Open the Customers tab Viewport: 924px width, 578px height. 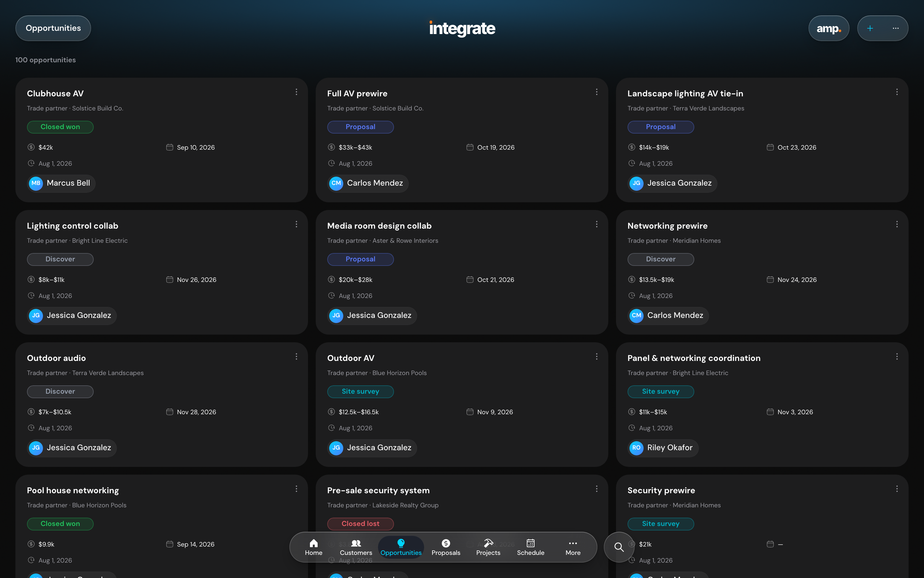(356, 547)
